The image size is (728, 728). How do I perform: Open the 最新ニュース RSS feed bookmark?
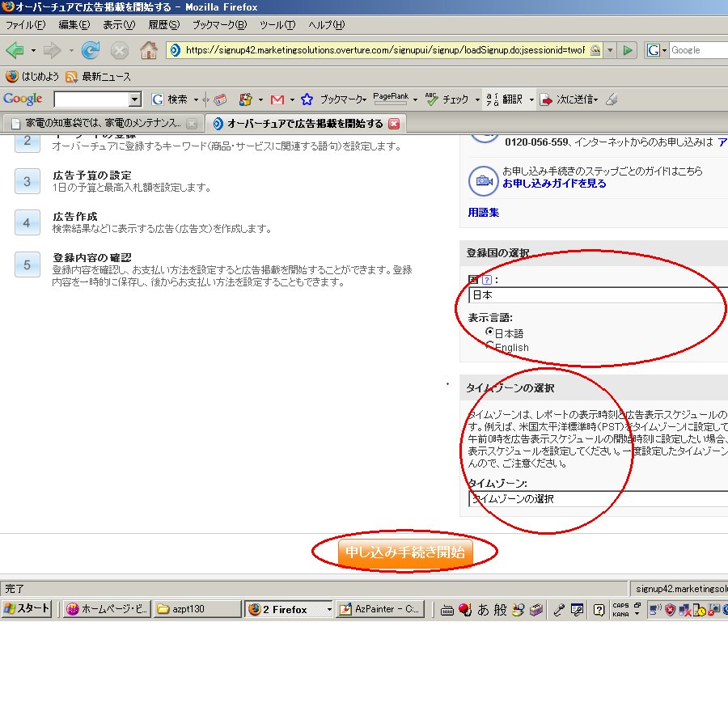[x=99, y=77]
